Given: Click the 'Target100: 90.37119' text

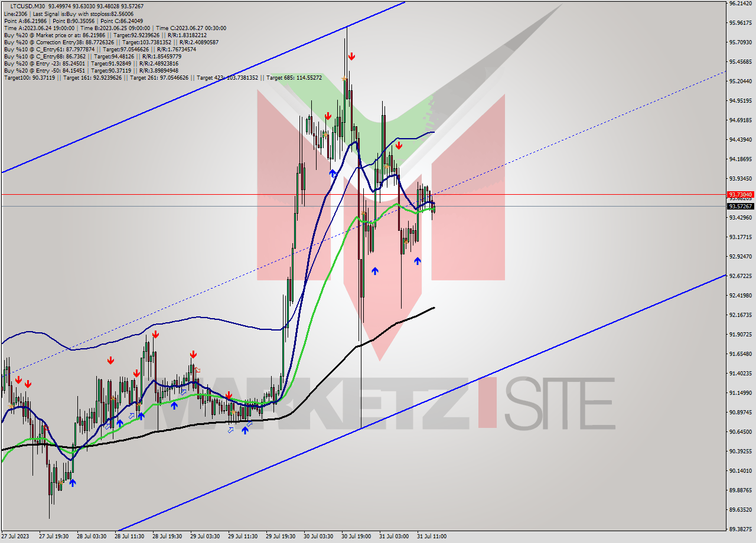Looking at the screenshot, I should point(30,77).
